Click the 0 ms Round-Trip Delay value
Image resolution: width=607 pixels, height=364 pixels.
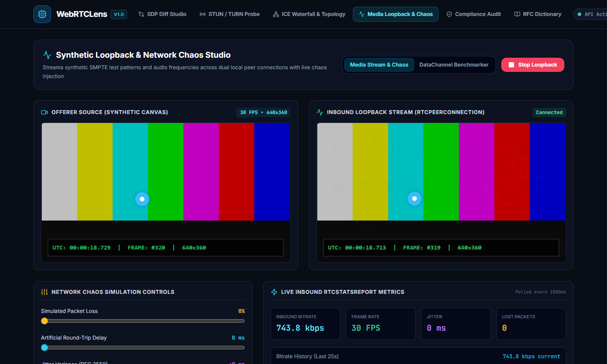click(238, 338)
